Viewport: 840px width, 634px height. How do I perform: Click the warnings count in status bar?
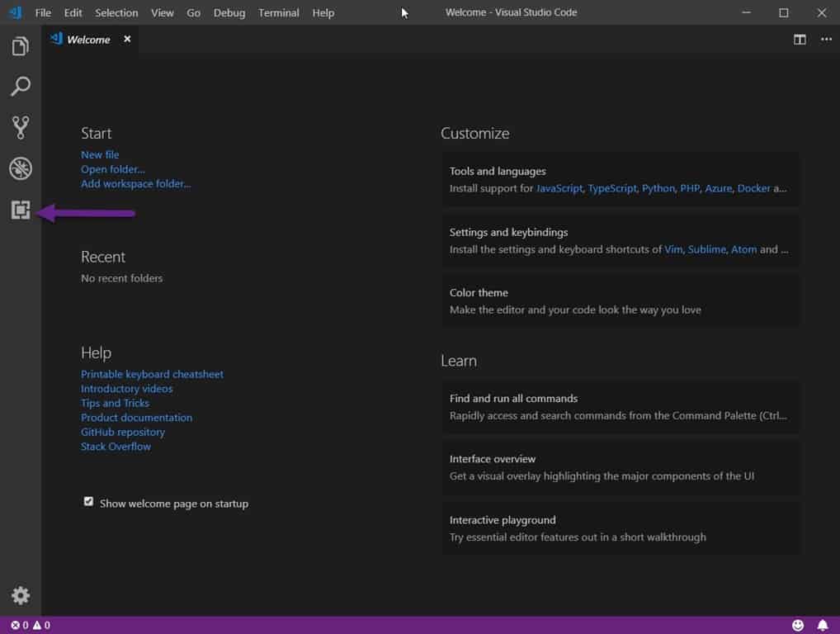pyautogui.click(x=42, y=625)
